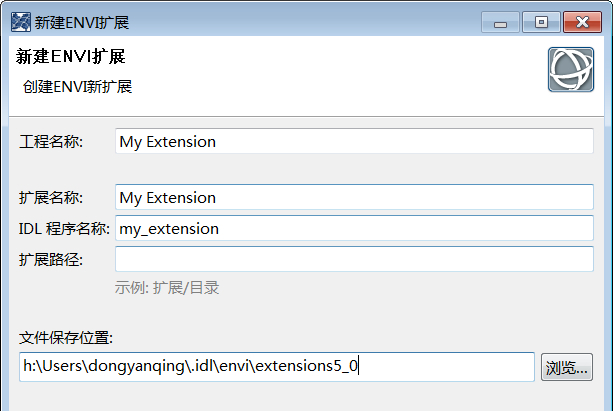Image resolution: width=613 pixels, height=411 pixels.
Task: Click the ENVI globe logo icon
Action: 571,70
